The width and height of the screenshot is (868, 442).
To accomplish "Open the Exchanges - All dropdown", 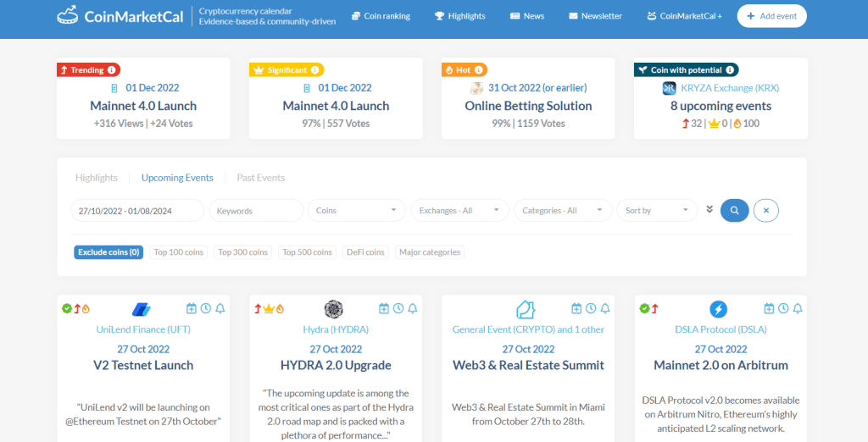I will pyautogui.click(x=459, y=210).
